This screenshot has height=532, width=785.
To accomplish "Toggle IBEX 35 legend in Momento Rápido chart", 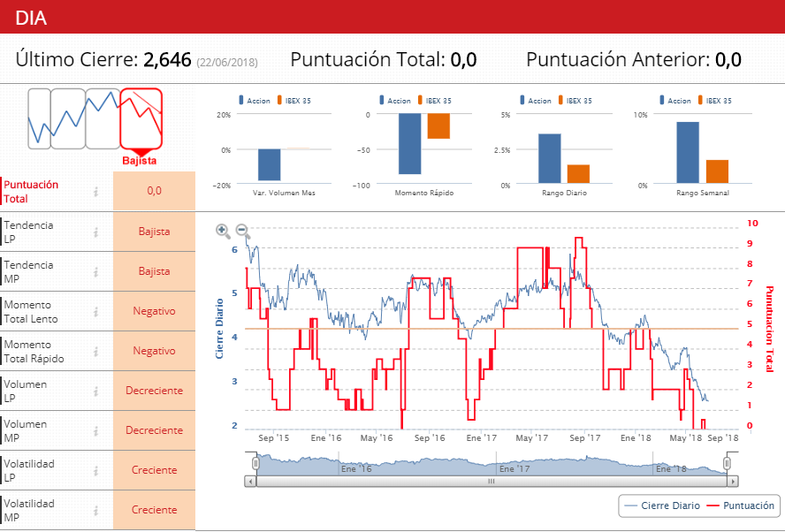I will [435, 101].
